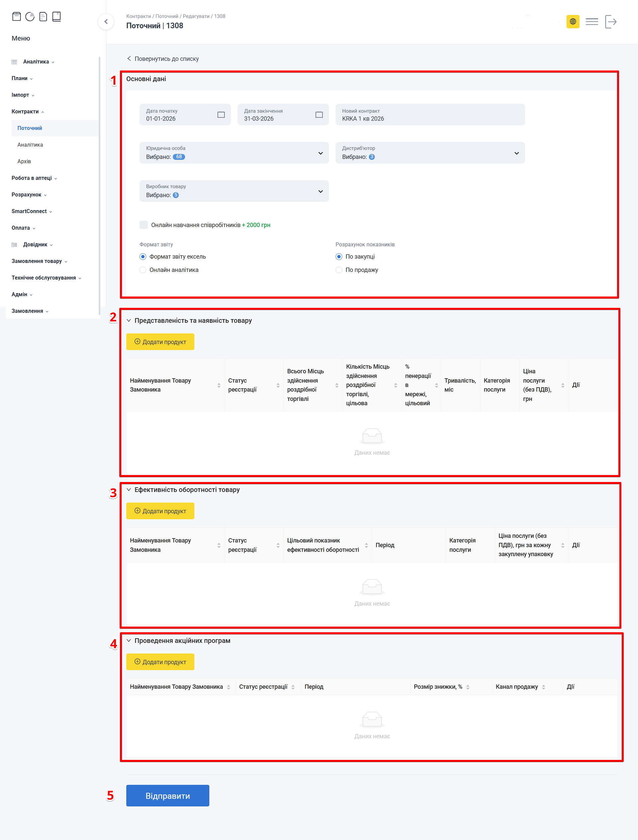Collapse sidebar with the left arrow button
638x840 pixels.
106,22
